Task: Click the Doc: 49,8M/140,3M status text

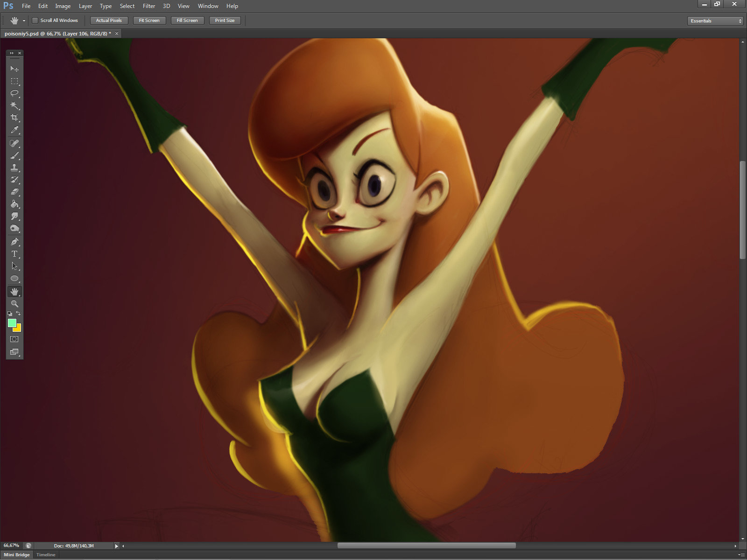Action: [74, 546]
